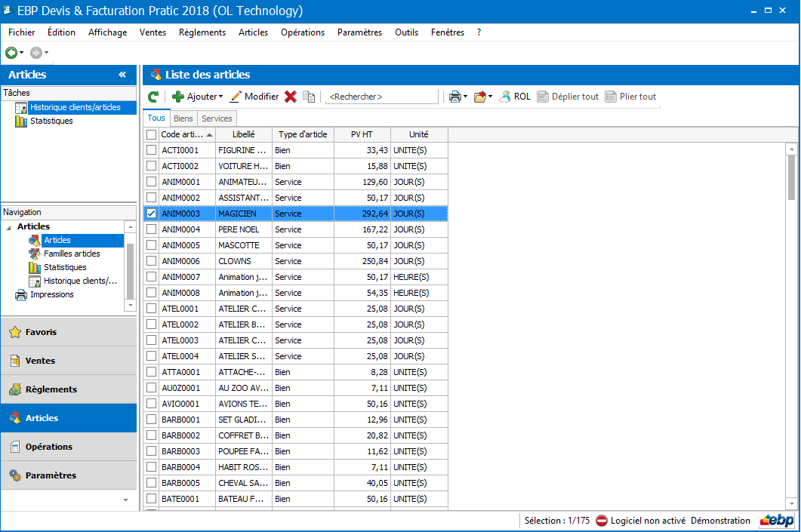This screenshot has width=801, height=532.
Task: Click the select-all checkbox in the column header
Action: click(x=151, y=134)
